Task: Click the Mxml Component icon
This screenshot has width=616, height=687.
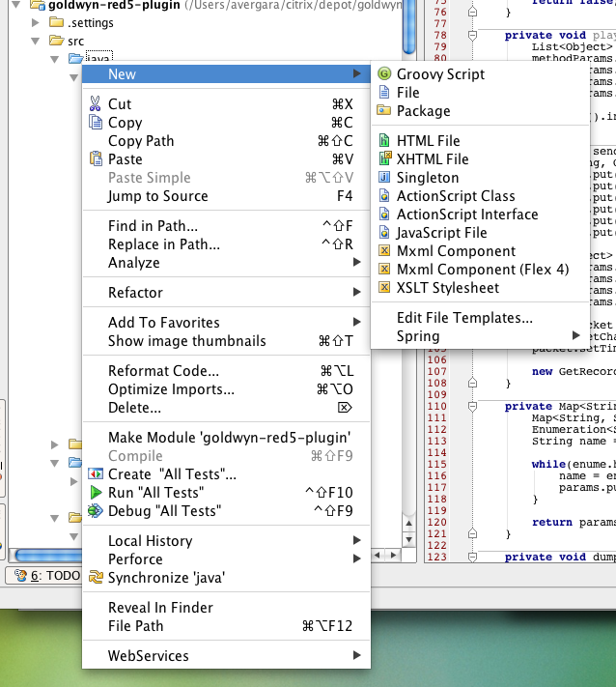Action: point(384,250)
